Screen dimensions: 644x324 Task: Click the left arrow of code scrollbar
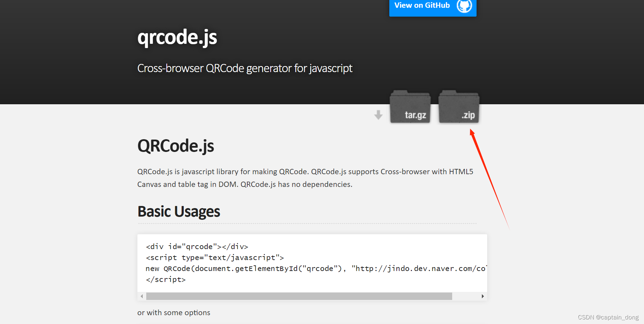(142, 296)
